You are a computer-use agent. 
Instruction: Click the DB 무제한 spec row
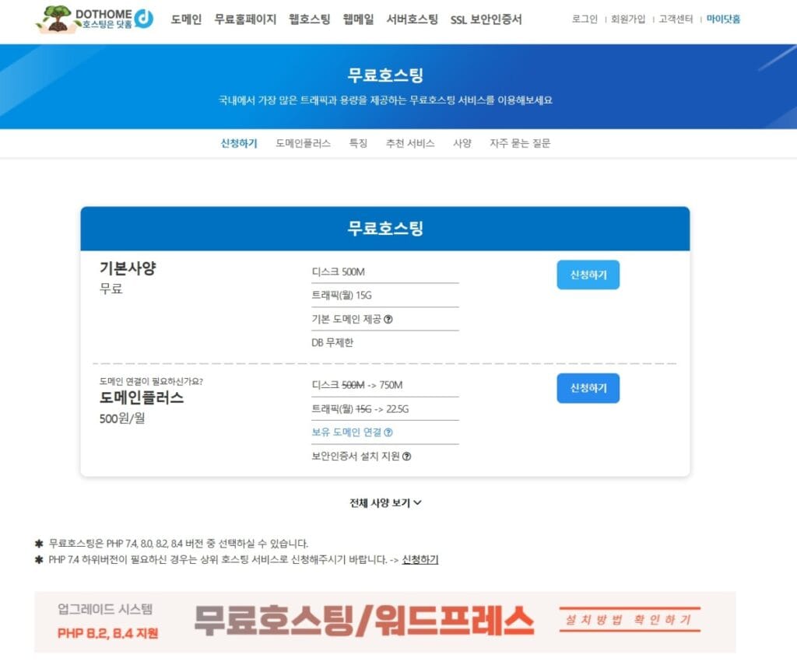click(384, 342)
